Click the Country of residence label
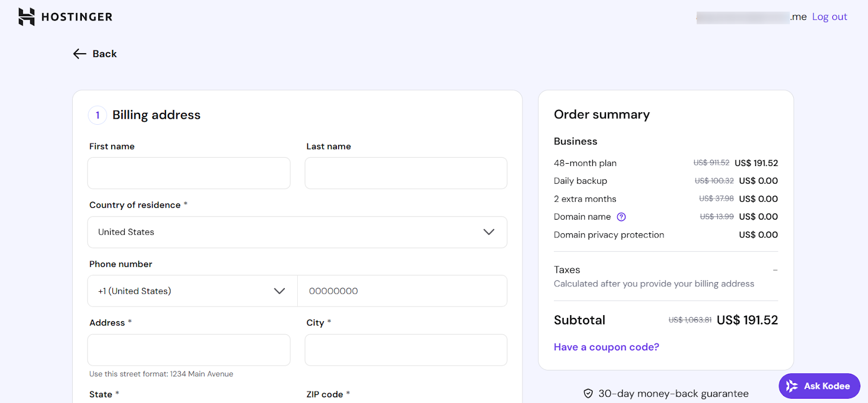This screenshot has width=868, height=403. pyautogui.click(x=135, y=205)
